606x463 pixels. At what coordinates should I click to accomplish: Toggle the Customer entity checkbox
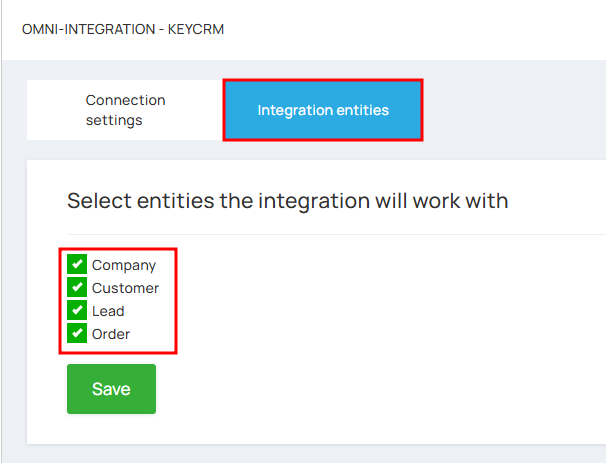coord(77,287)
